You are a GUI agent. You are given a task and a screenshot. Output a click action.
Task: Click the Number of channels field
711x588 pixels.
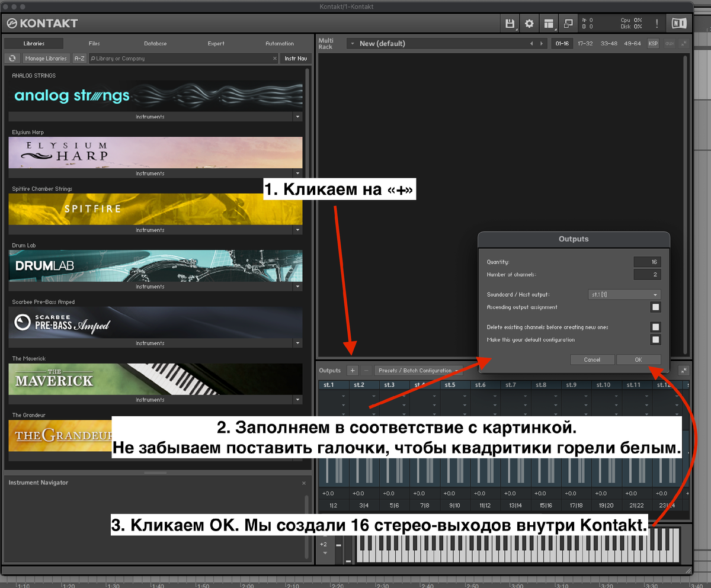click(x=647, y=275)
